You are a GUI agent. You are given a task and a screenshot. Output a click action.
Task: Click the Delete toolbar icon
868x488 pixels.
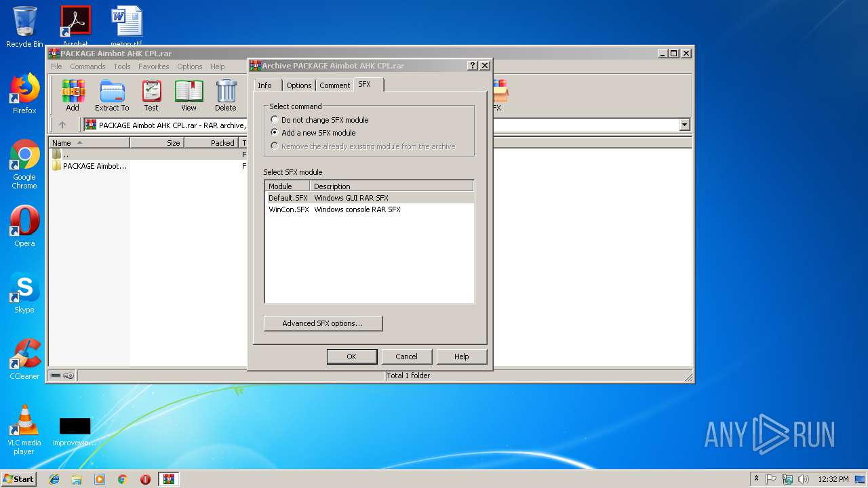coord(226,95)
